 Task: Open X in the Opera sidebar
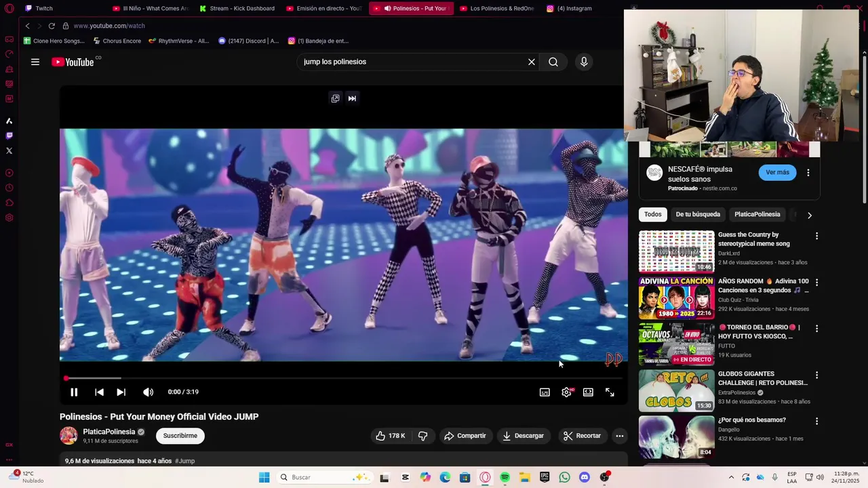coord(9,150)
